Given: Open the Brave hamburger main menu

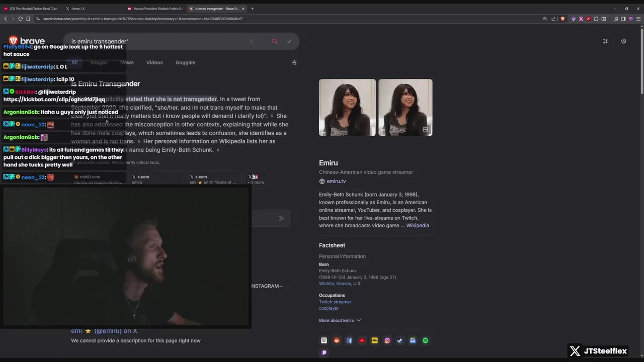Looking at the screenshot, I should coord(638,19).
